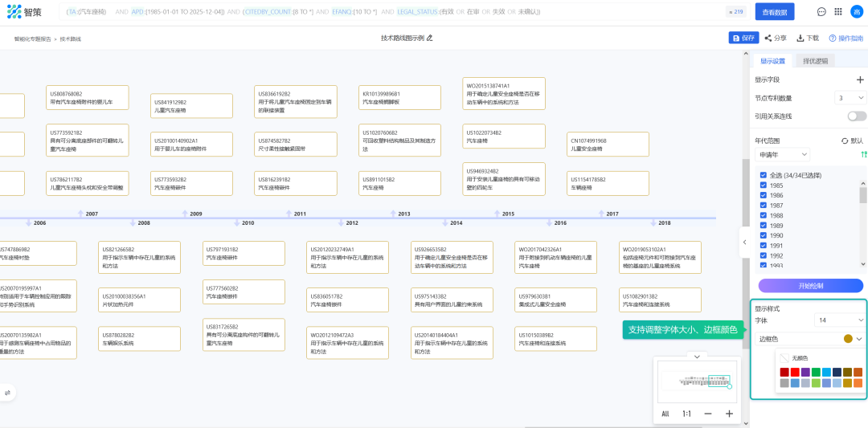Open patent card KR101399896B1
868x428 pixels.
tap(399, 97)
